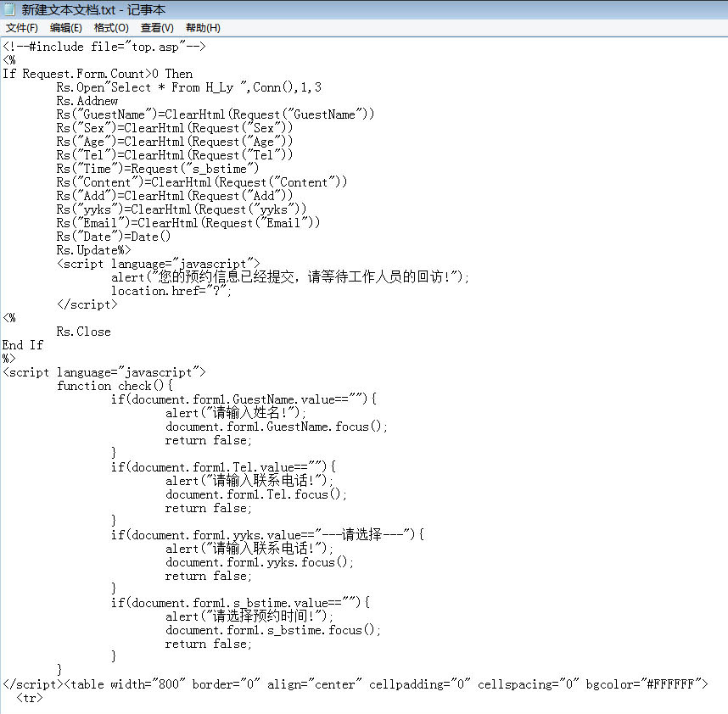The width and height of the screenshot is (728, 714).
Task: Click the Rs.Update%> line
Action: pos(94,250)
